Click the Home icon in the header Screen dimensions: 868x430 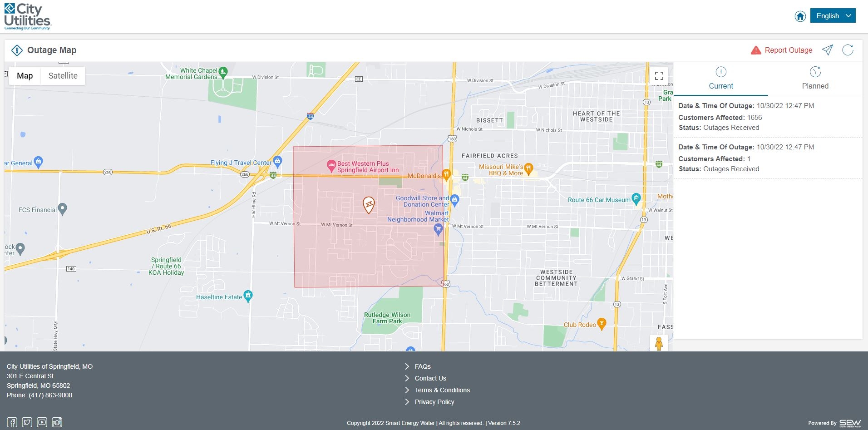[799, 15]
